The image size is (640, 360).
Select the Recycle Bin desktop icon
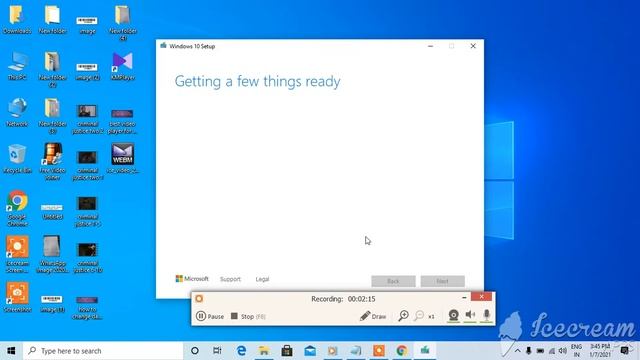coord(17,159)
